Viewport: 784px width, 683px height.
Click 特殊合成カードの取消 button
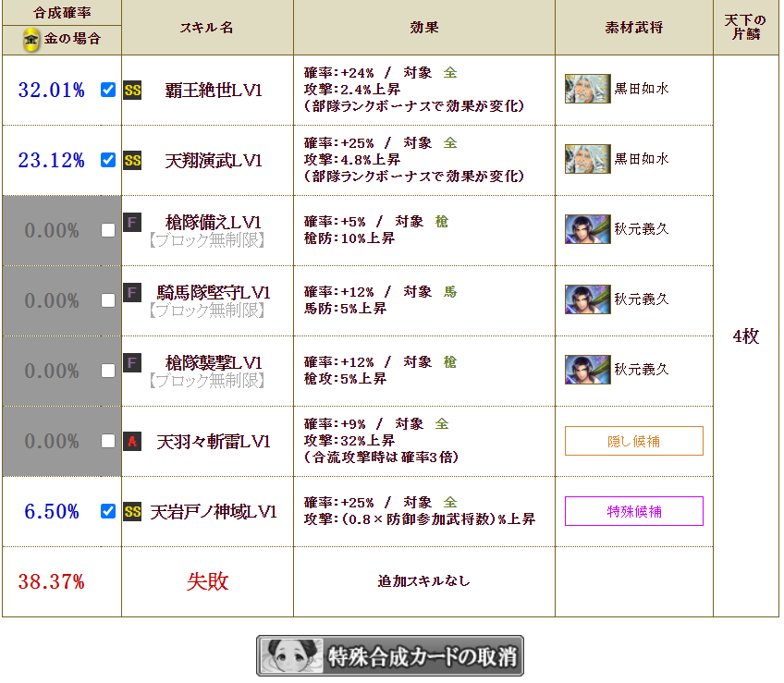(390, 655)
